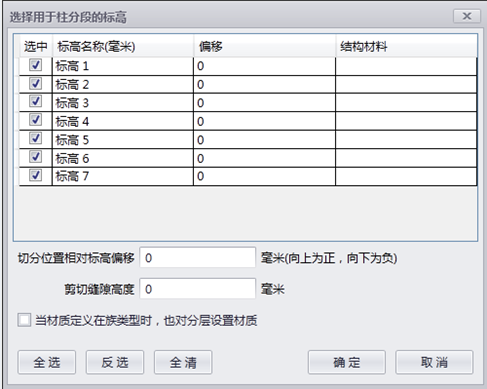Screen dimensions: 487x389
Task: Select the 偏移 cell for 标高 6
Action: point(264,158)
